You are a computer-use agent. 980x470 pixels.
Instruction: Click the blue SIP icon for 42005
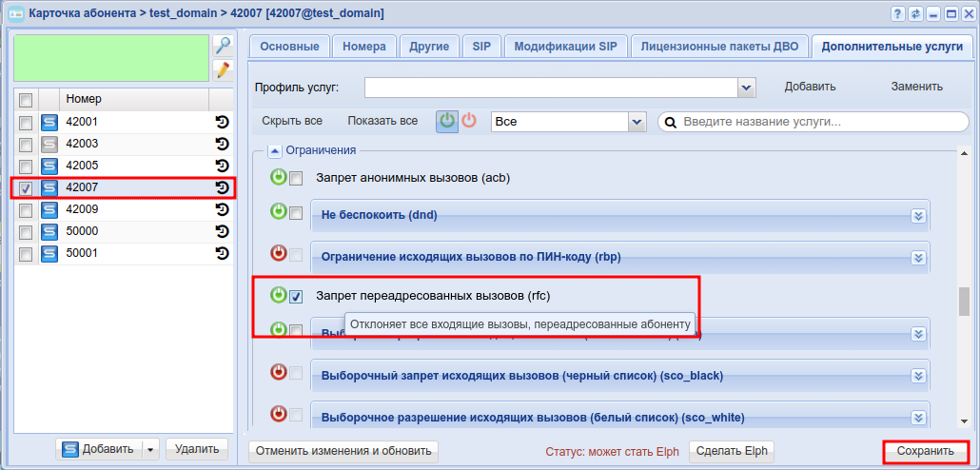click(49, 166)
